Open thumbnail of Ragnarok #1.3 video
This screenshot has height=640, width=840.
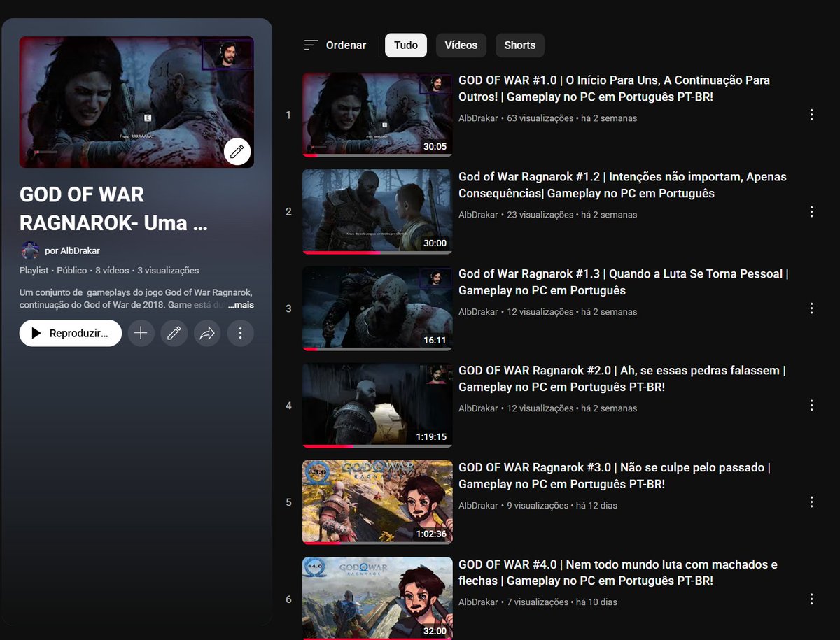coord(377,308)
